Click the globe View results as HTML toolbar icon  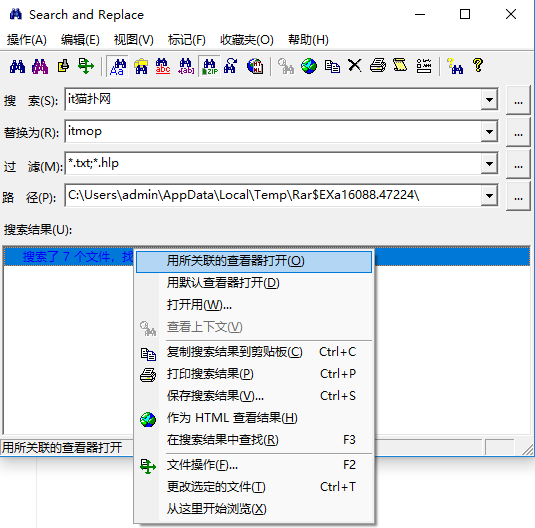309,66
